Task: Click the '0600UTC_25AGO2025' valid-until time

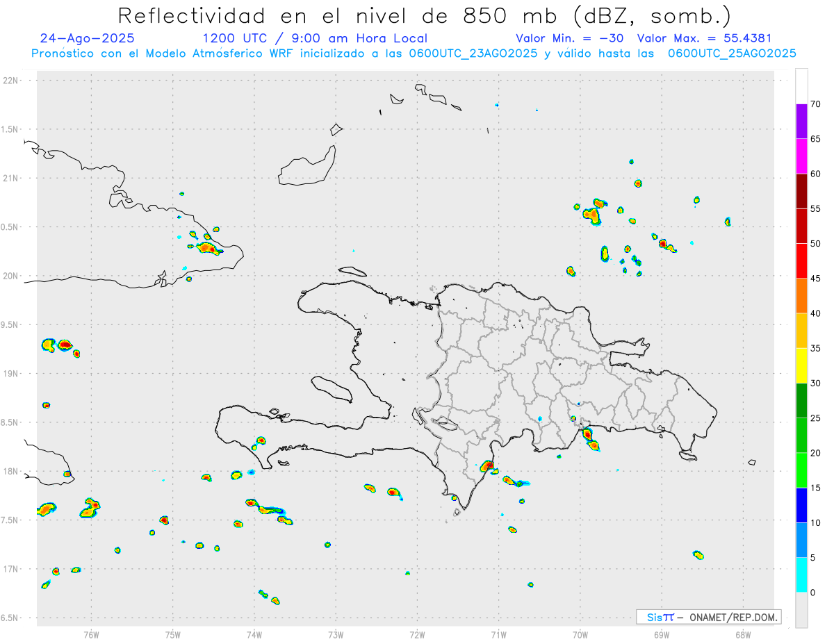Action: tap(732, 53)
